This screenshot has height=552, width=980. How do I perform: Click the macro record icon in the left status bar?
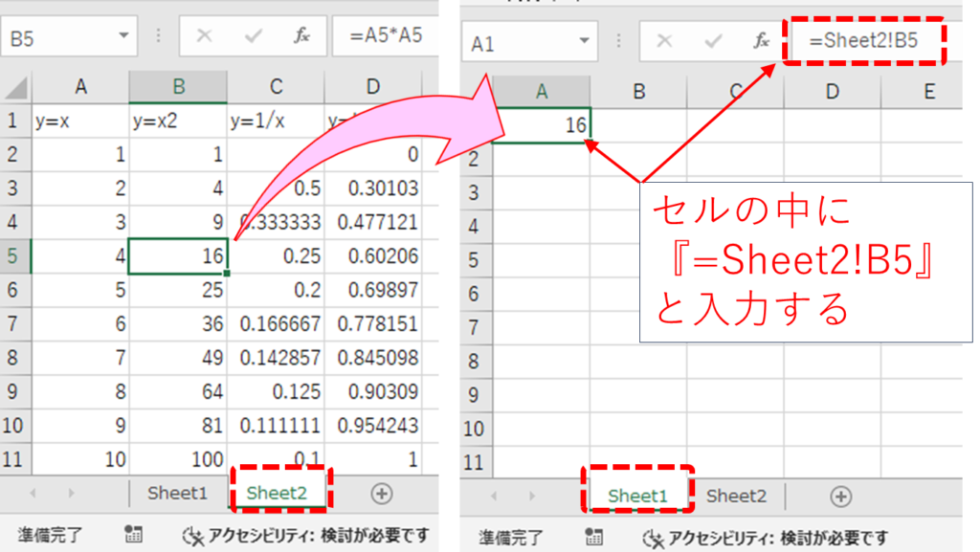pyautogui.click(x=133, y=536)
